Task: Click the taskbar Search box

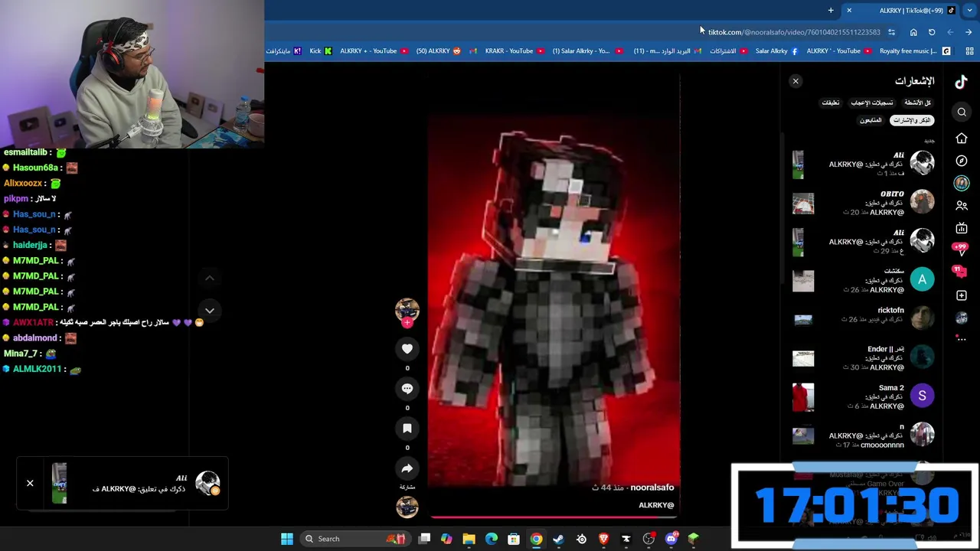Action: pos(354,539)
